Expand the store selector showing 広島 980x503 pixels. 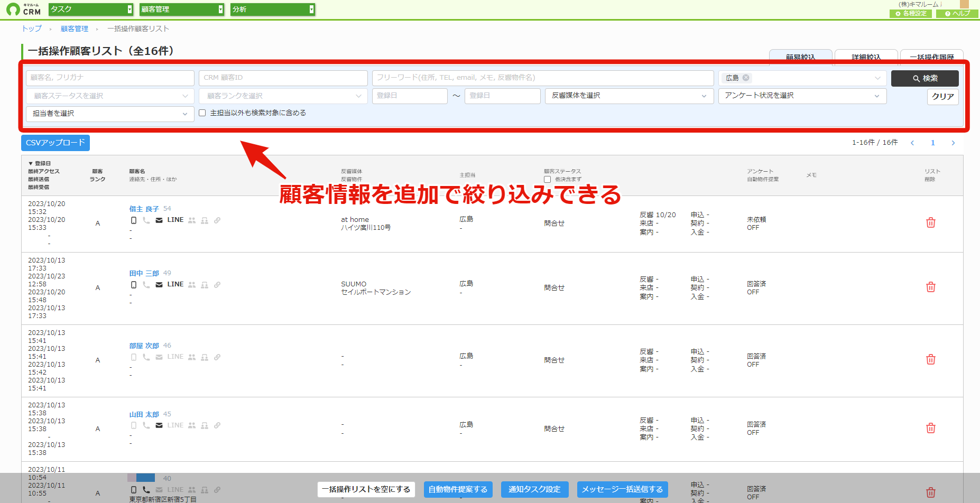(x=802, y=78)
